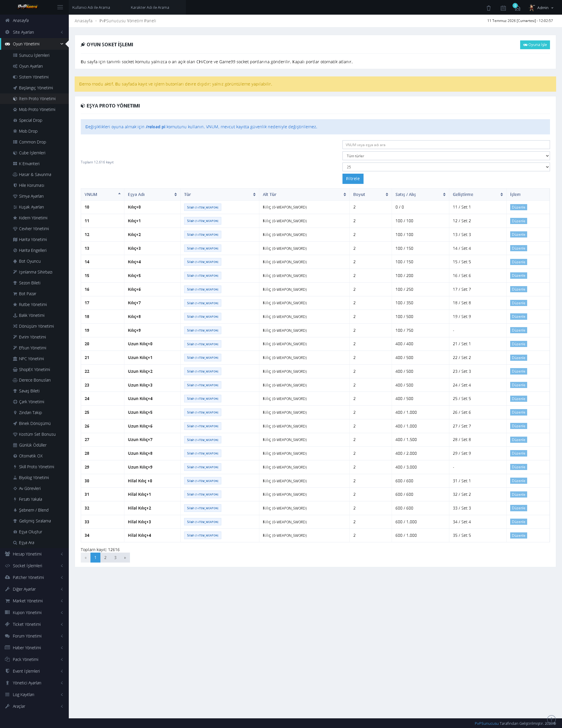562x728 pixels.
Task: Focus the VNUM veya eşya adı search field
Action: pyautogui.click(x=446, y=145)
